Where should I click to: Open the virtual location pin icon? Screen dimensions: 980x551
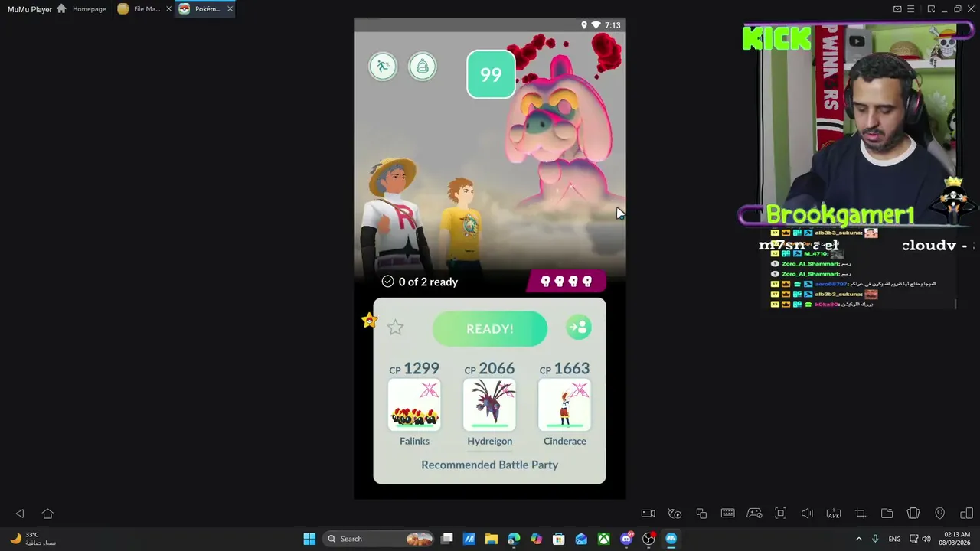point(939,514)
